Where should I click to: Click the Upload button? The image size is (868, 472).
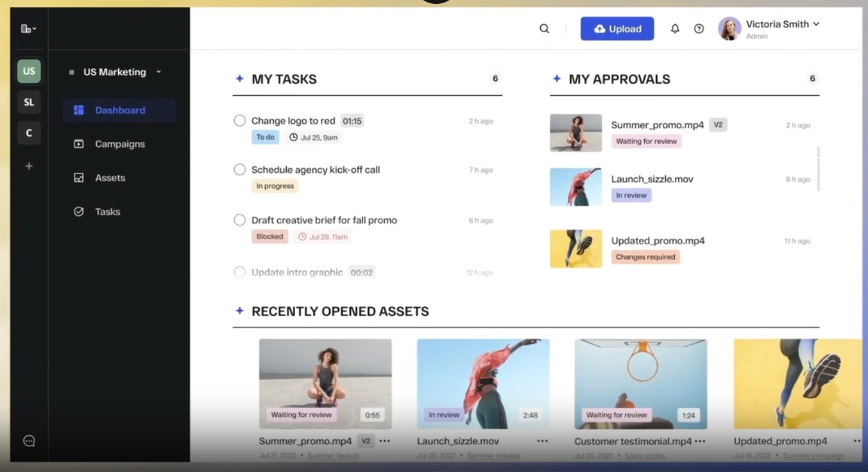click(x=617, y=29)
